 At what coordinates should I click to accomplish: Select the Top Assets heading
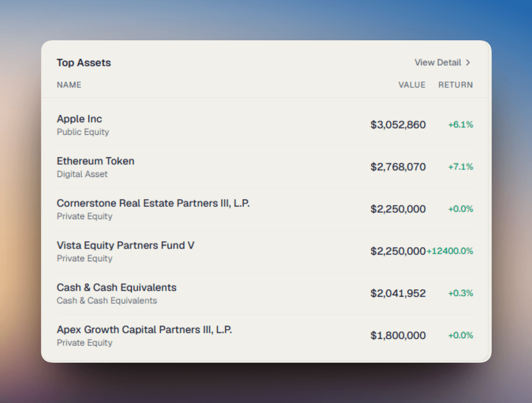tap(84, 63)
